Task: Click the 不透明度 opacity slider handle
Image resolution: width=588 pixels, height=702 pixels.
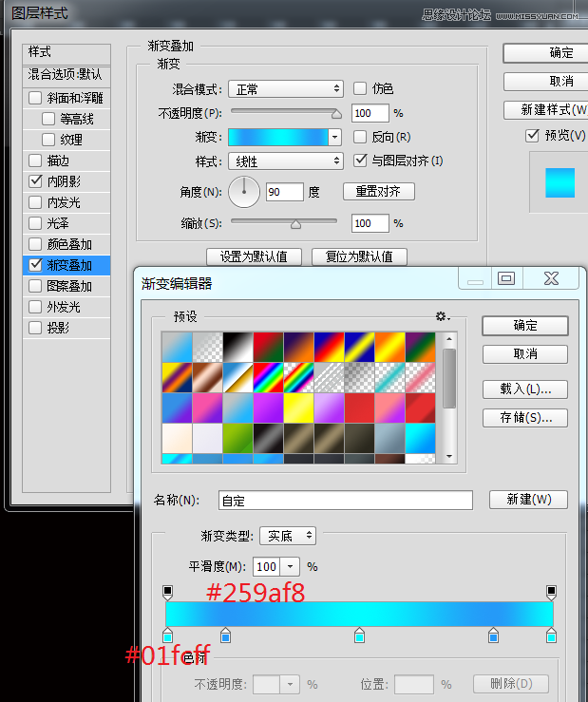Action: [336, 115]
